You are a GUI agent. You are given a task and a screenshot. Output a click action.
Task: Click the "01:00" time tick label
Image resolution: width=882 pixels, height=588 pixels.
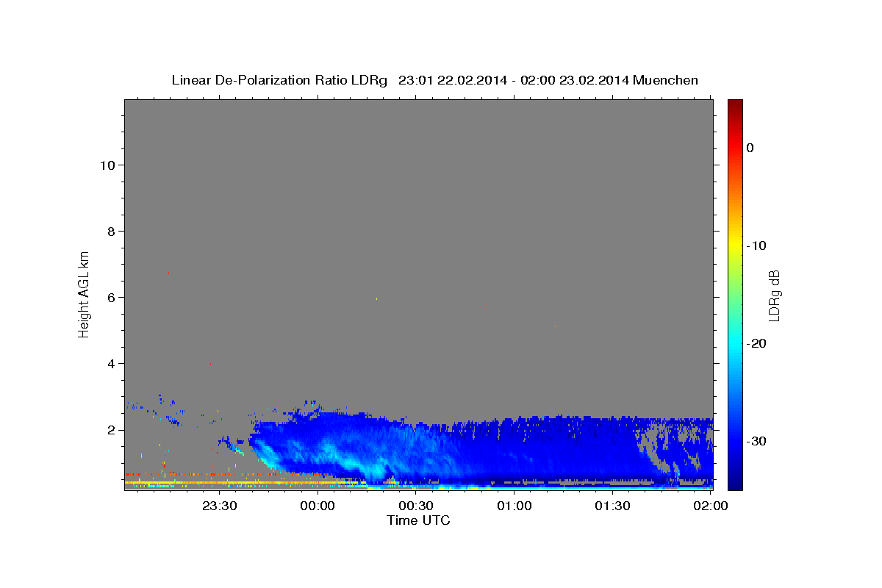(x=514, y=506)
